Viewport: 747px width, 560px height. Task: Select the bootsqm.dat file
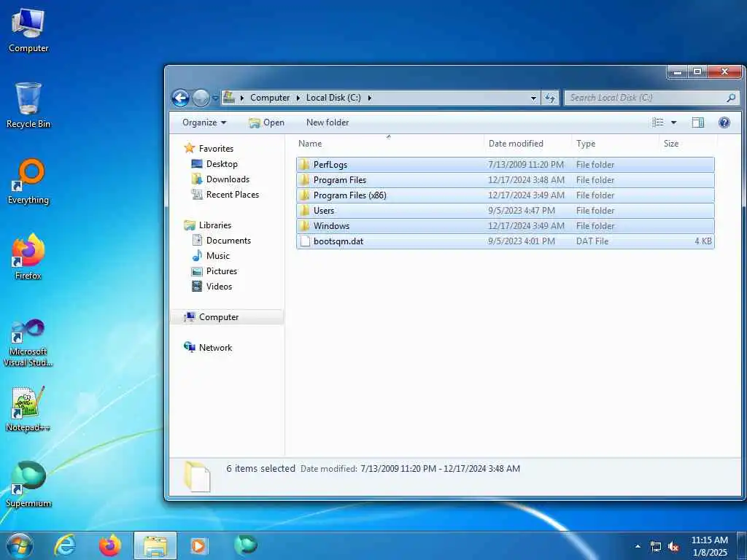pos(505,241)
